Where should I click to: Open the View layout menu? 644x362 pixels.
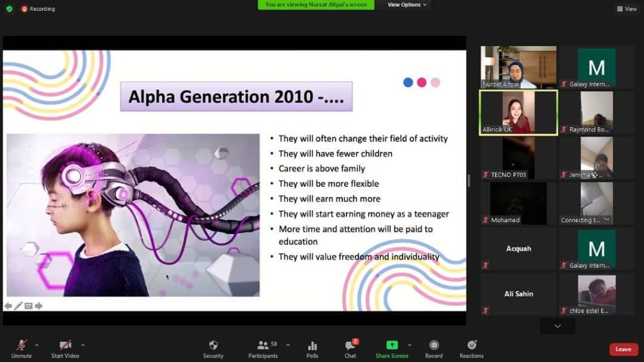tap(627, 9)
